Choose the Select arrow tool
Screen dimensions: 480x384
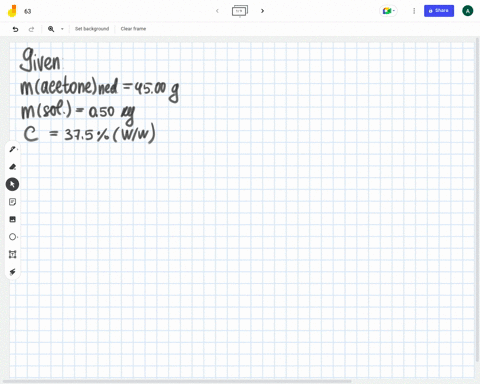coord(12,184)
